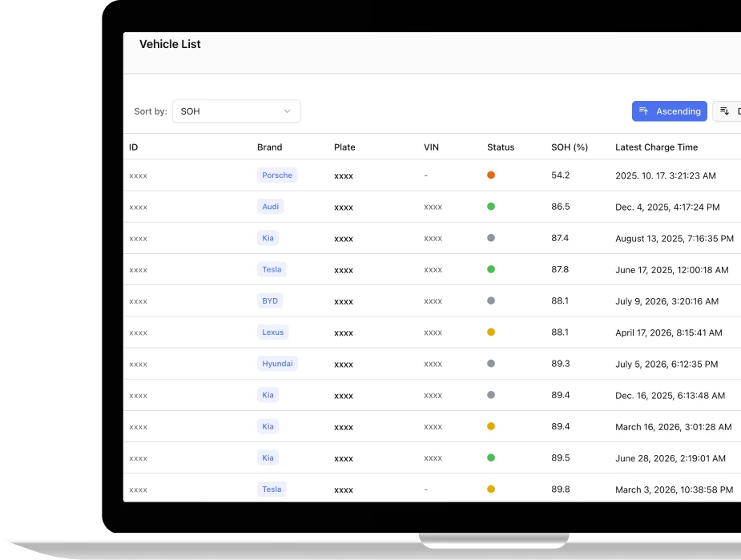Click the Kia tag in the 87.4 row
The height and width of the screenshot is (560, 741).
pos(268,238)
